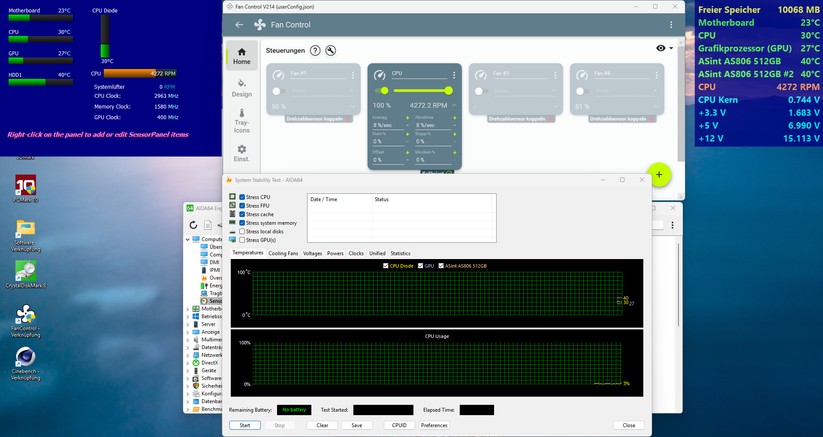Open the eye visibility dropdown
This screenshot has width=823, height=437.
663,48
